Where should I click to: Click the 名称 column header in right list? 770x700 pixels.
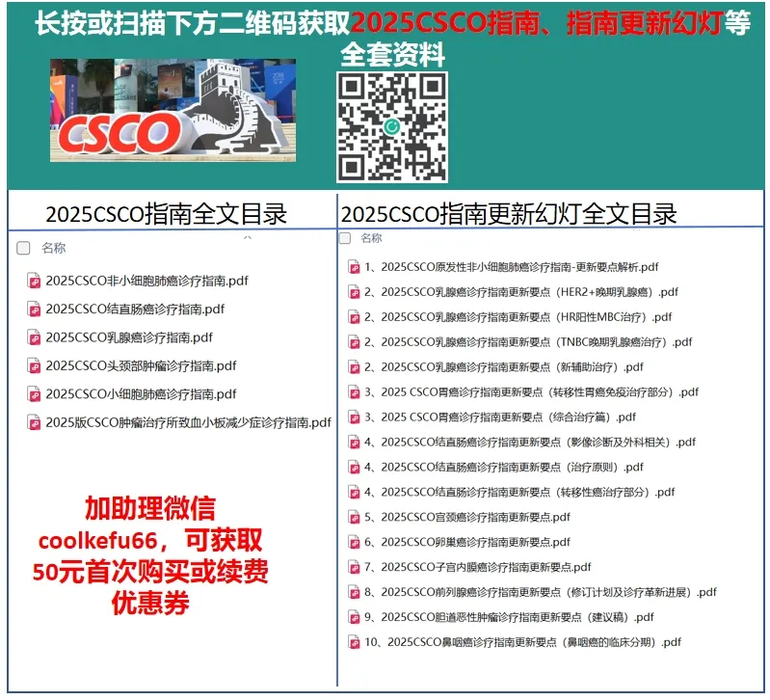[371, 238]
